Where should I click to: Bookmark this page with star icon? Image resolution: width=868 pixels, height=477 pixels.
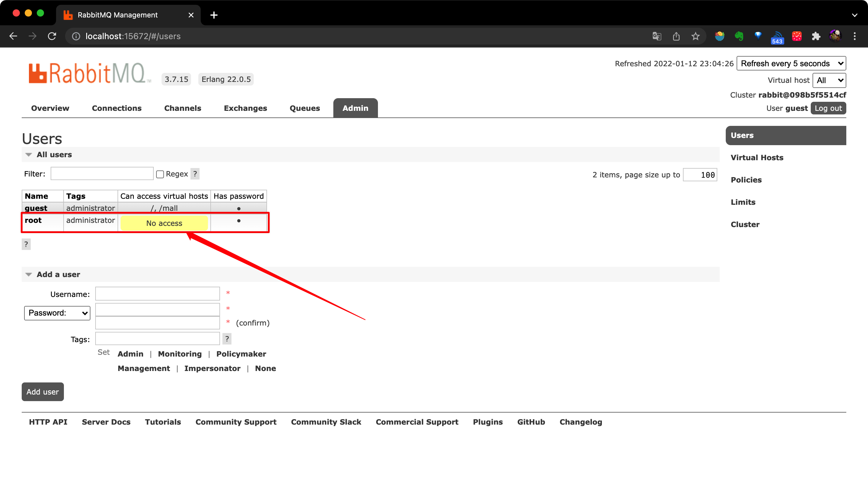[696, 36]
